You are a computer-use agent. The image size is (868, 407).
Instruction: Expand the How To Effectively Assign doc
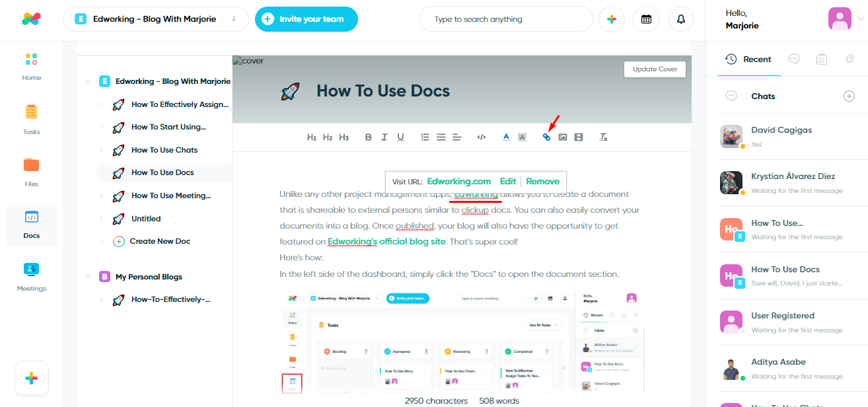101,104
